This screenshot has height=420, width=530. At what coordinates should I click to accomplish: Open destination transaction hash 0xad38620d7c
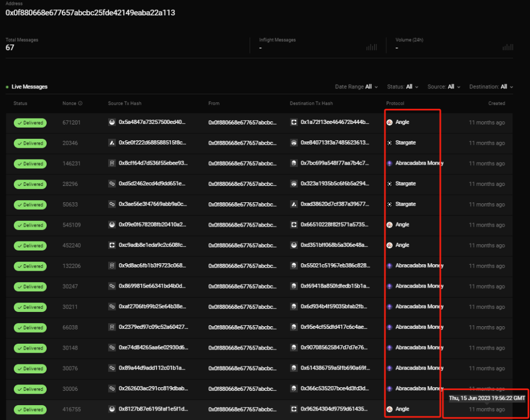[334, 204]
